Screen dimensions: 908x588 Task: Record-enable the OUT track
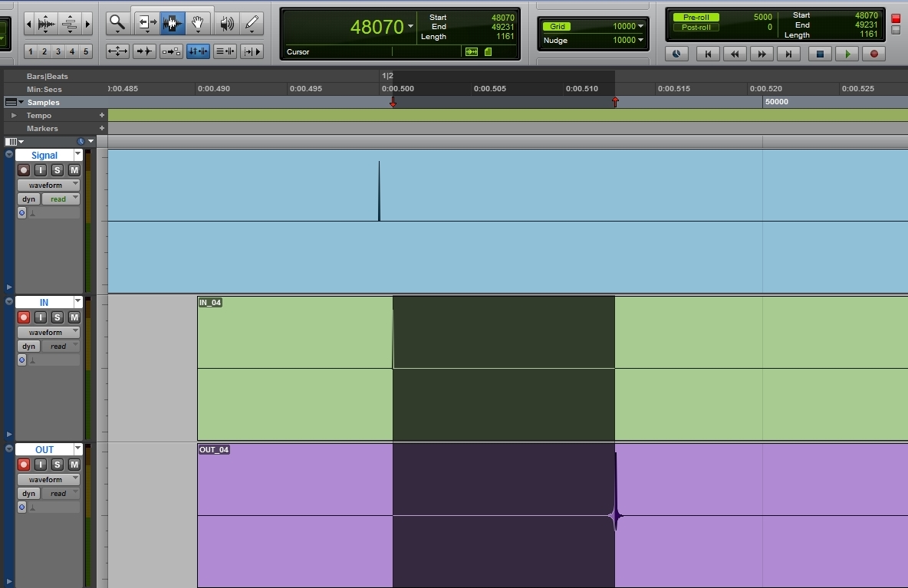point(24,465)
